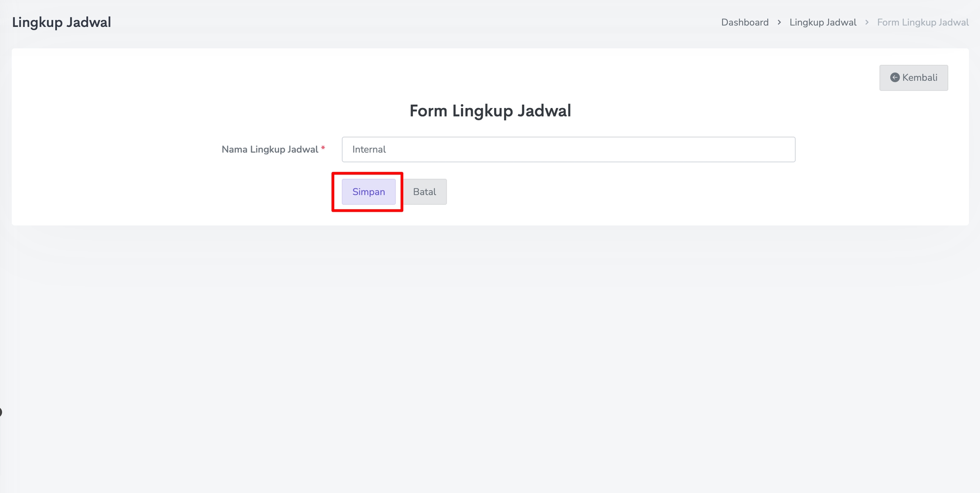
Task: Click the Form Lingkup Jadwal heading
Action: [x=490, y=111]
